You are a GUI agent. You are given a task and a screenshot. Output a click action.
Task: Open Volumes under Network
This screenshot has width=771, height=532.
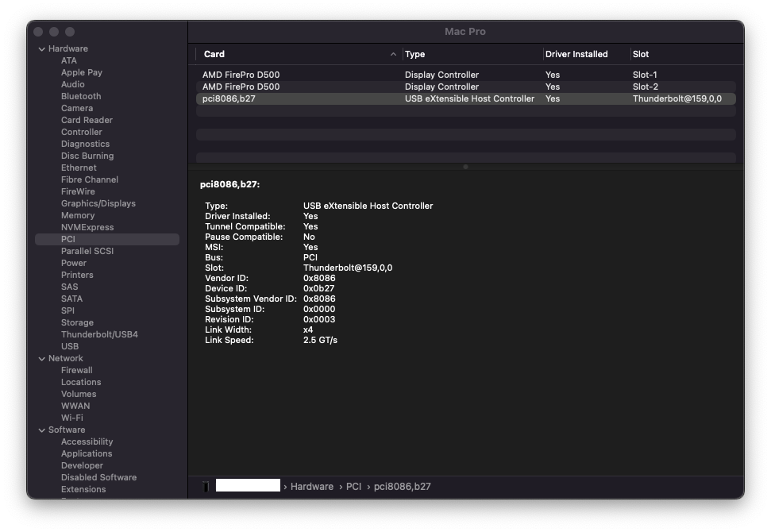tap(79, 394)
